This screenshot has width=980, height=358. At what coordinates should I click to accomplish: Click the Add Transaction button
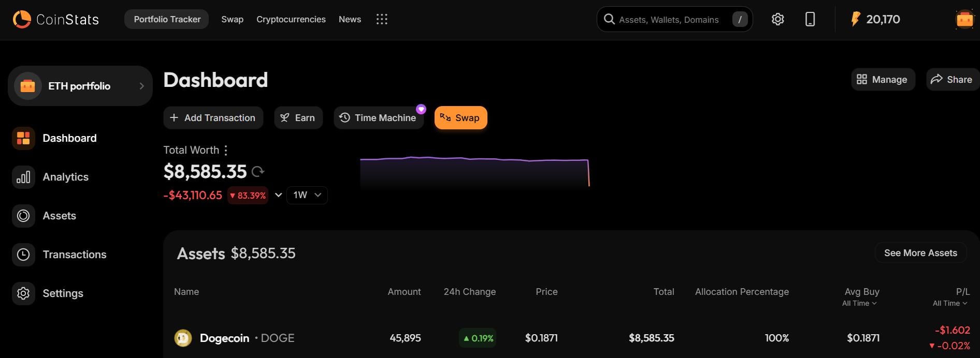pos(213,118)
